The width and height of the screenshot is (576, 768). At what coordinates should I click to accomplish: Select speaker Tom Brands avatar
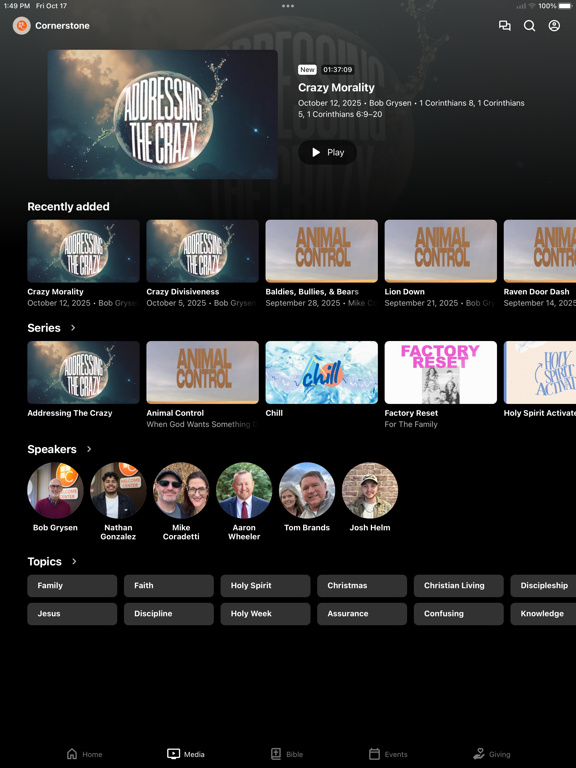pos(307,490)
